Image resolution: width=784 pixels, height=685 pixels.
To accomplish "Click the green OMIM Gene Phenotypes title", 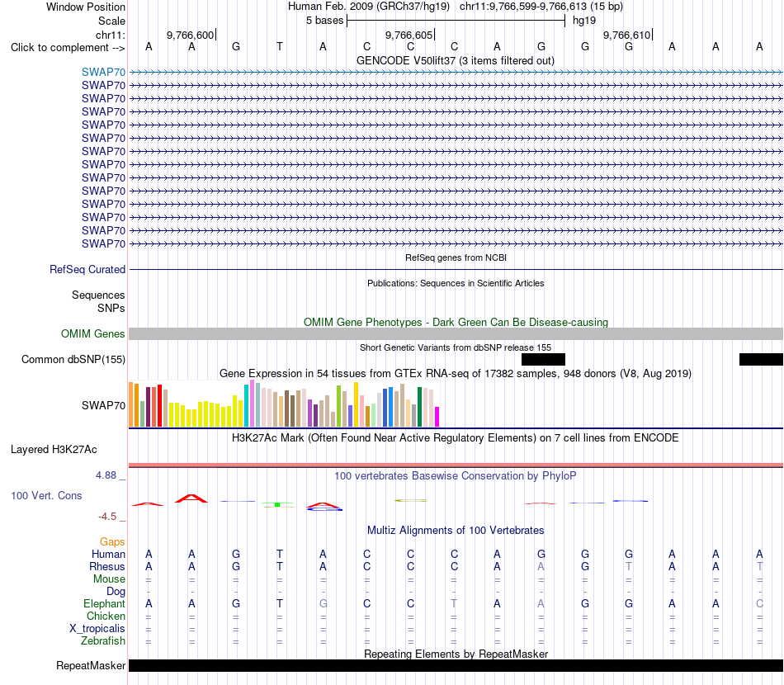I will point(456,322).
